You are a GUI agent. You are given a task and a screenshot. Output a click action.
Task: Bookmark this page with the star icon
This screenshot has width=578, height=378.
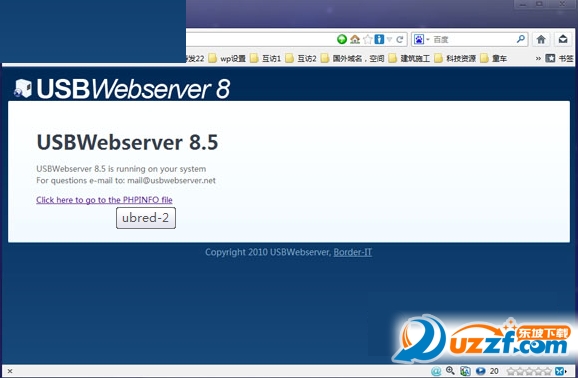click(x=368, y=39)
